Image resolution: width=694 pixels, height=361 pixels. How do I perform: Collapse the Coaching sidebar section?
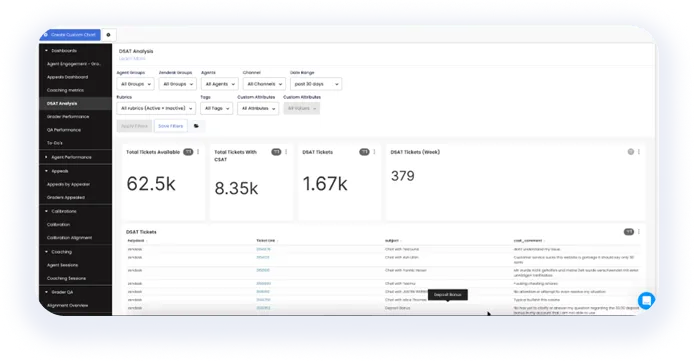[58, 252]
